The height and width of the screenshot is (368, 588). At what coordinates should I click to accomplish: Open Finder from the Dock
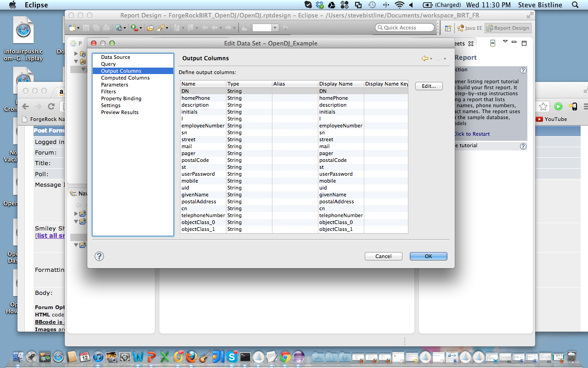19,356
